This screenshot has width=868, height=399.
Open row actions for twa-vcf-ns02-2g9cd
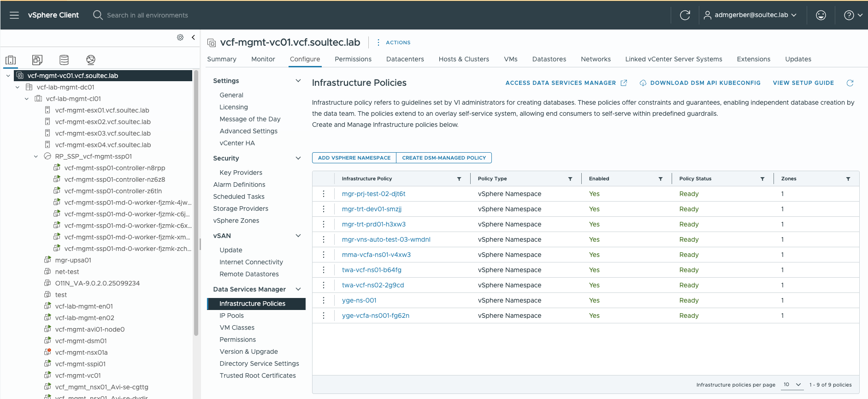click(x=324, y=285)
